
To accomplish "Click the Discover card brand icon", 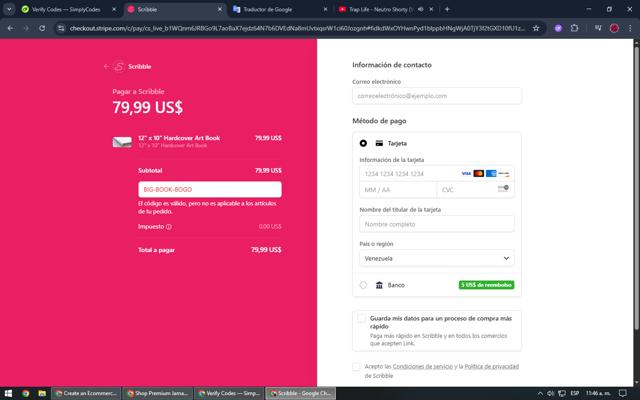I will [504, 173].
